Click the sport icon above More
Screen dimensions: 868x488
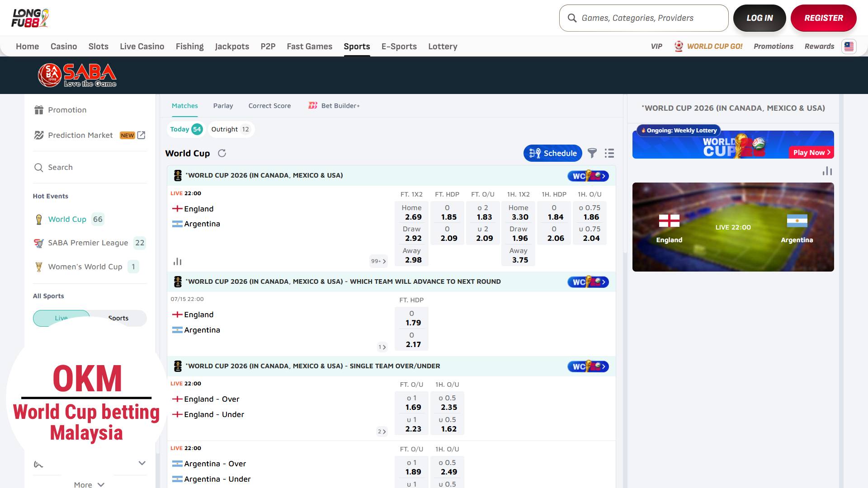click(38, 464)
